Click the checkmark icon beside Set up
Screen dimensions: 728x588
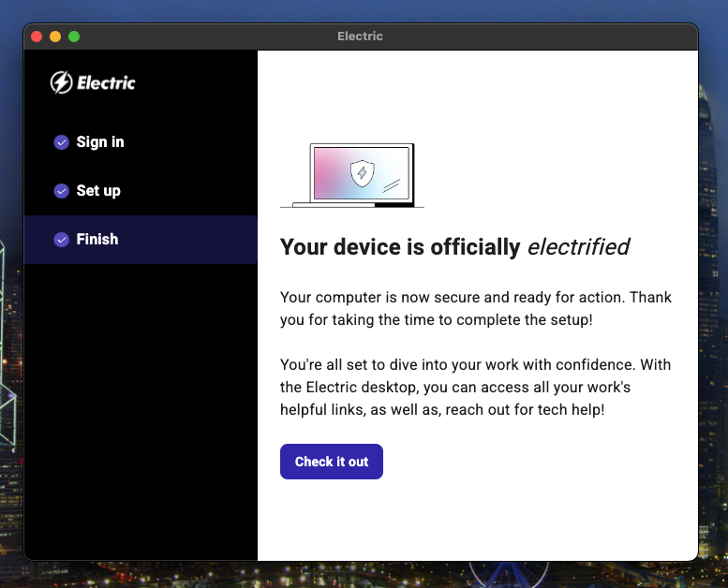(x=62, y=191)
